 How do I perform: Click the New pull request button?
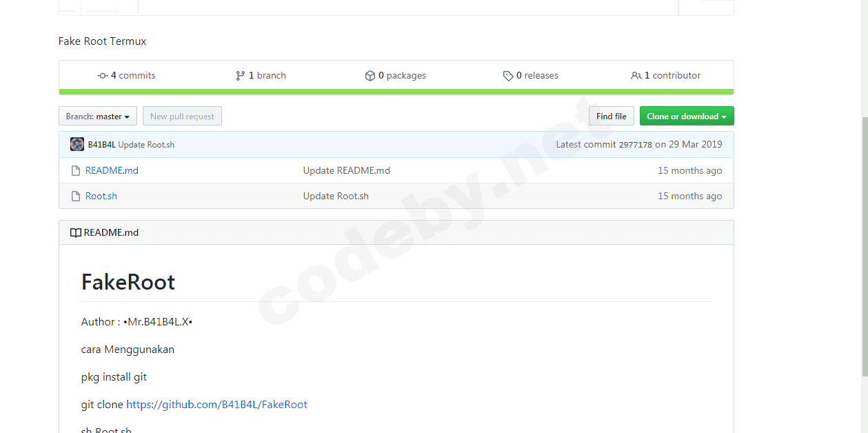tap(182, 117)
